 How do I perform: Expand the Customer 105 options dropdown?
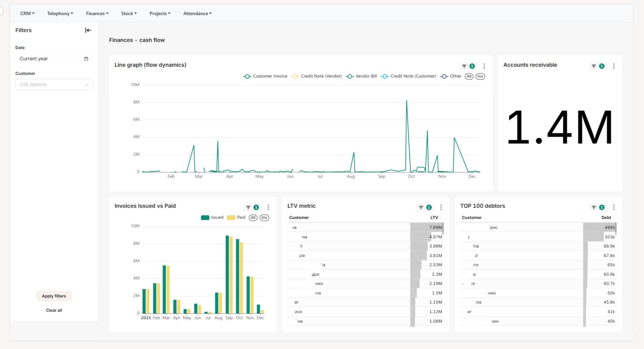click(54, 84)
